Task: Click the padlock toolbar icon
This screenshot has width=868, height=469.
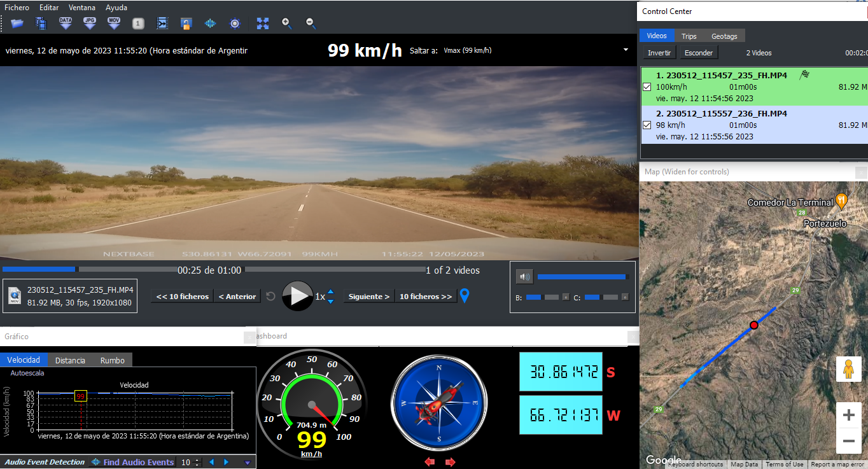Action: (x=186, y=24)
